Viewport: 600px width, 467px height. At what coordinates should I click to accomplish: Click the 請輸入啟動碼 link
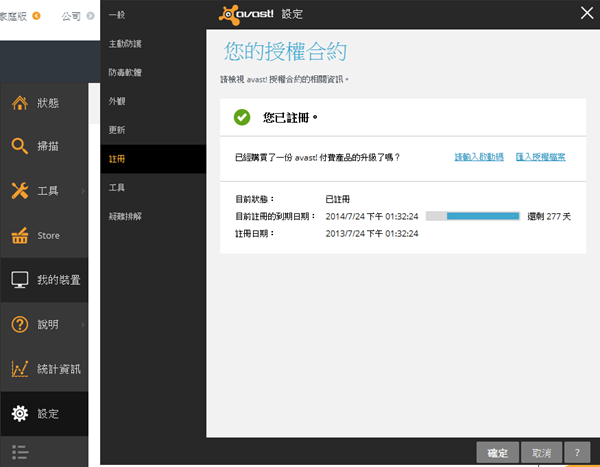[x=479, y=157]
